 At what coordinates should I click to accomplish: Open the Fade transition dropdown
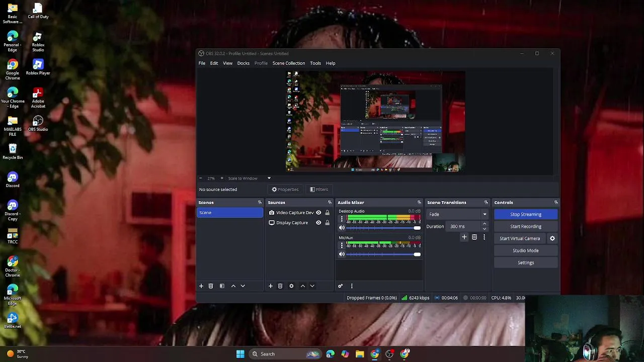coord(458,214)
